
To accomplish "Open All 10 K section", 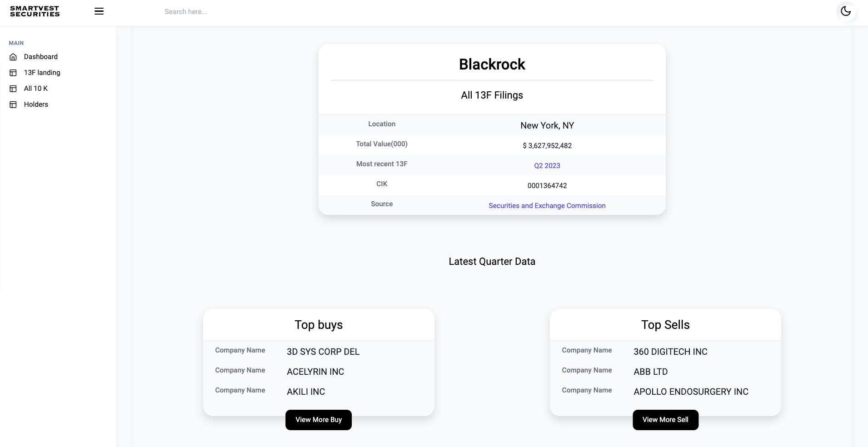I will 36,89.
